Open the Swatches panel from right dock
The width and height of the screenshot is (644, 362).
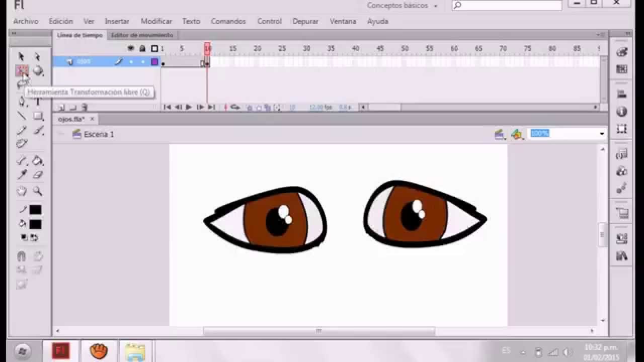point(621,69)
